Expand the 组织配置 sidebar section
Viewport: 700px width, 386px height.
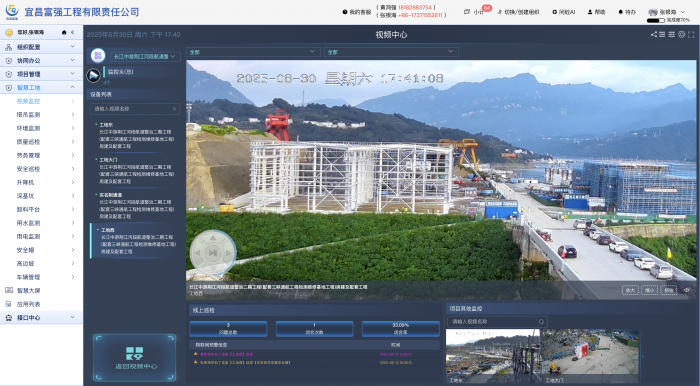click(x=41, y=47)
